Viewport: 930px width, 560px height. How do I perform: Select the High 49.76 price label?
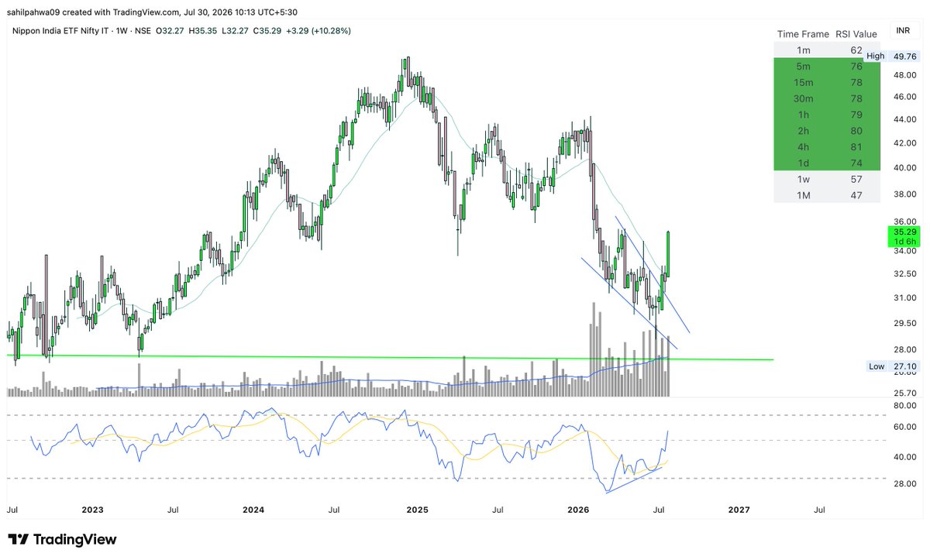click(892, 56)
